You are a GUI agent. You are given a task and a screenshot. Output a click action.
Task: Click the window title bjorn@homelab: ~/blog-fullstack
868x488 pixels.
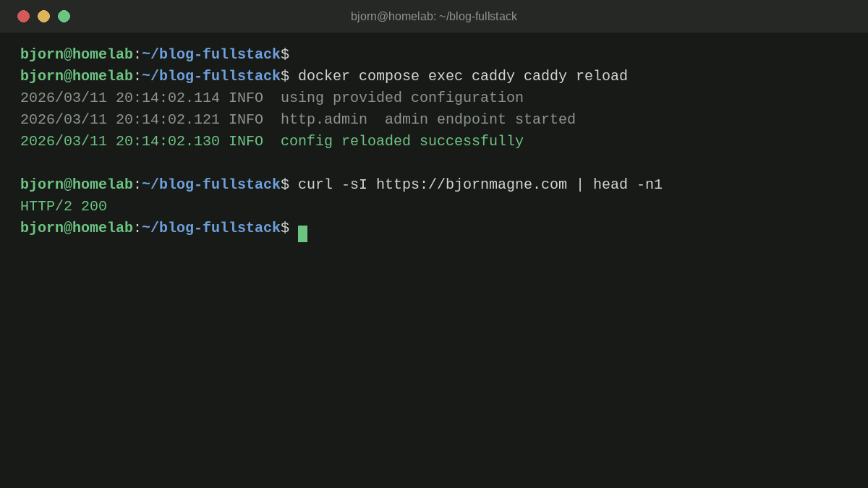click(434, 16)
